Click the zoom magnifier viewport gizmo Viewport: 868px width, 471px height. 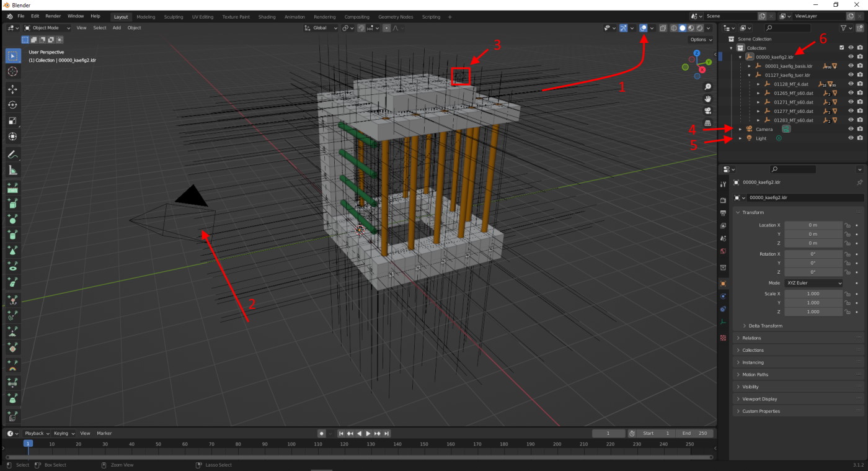pos(707,87)
